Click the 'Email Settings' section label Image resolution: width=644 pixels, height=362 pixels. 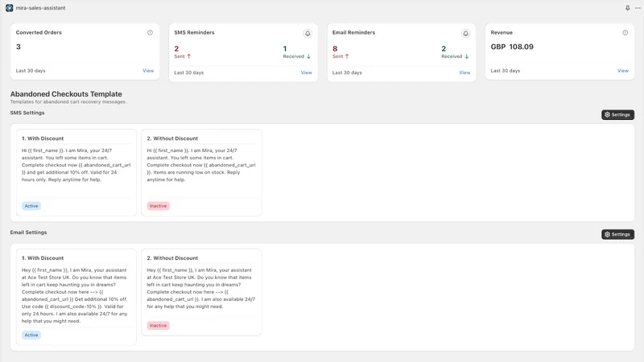[28, 232]
